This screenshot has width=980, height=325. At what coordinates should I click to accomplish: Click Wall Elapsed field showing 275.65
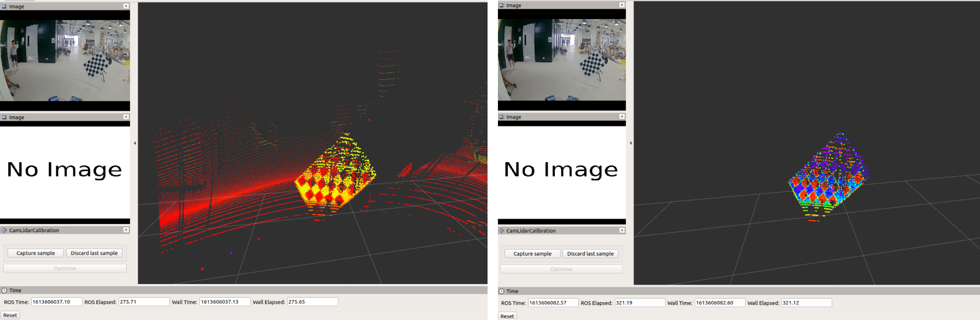pyautogui.click(x=312, y=302)
